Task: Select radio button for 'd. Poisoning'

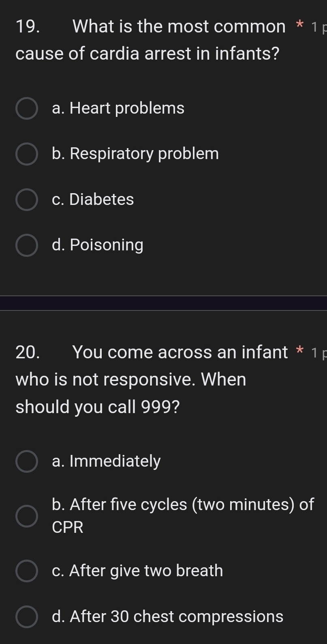Action: pyautogui.click(x=26, y=245)
